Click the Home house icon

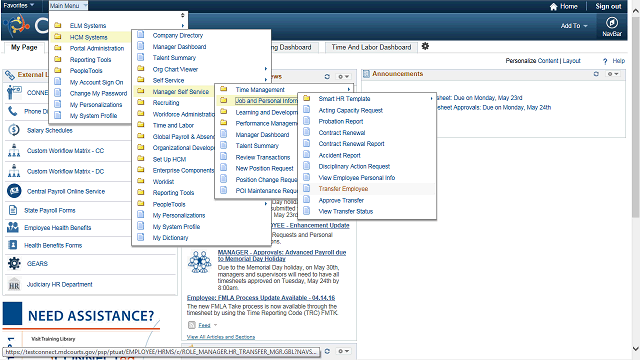coord(553,7)
